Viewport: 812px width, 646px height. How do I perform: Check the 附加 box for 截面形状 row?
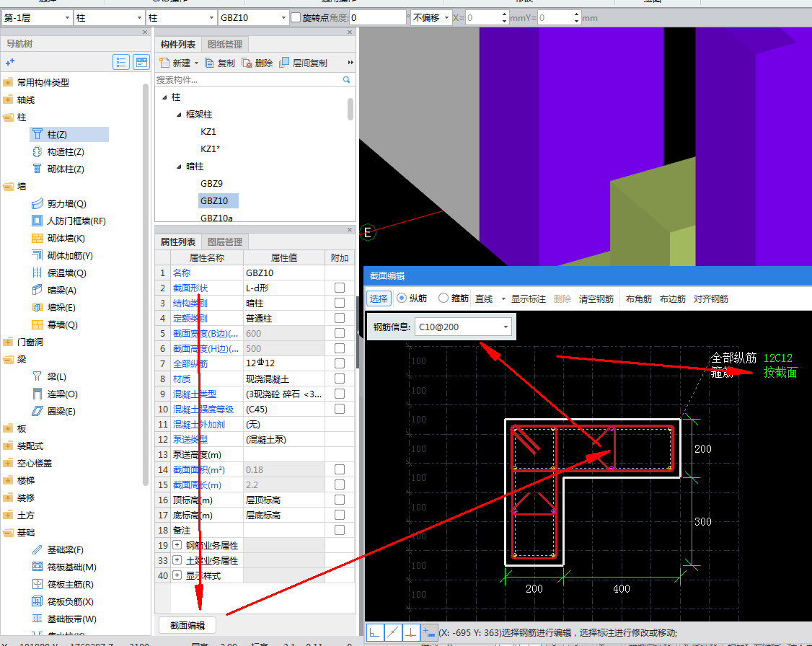(340, 288)
